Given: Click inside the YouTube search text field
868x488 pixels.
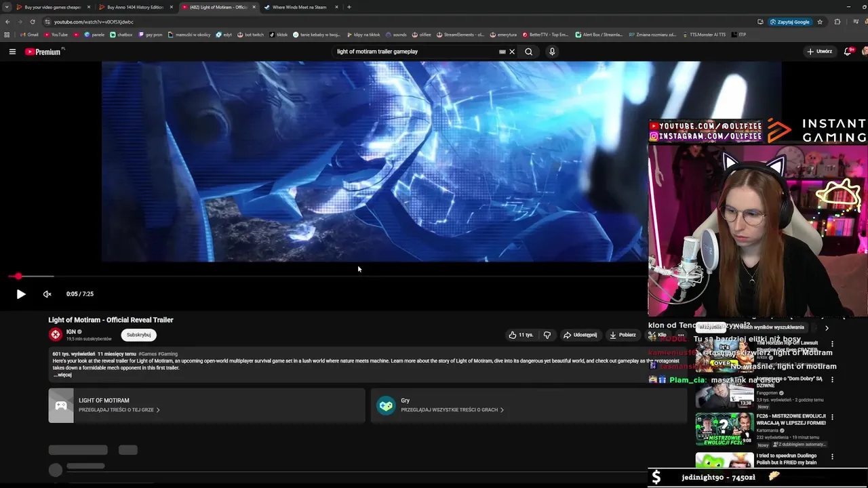Looking at the screenshot, I should click(x=414, y=52).
